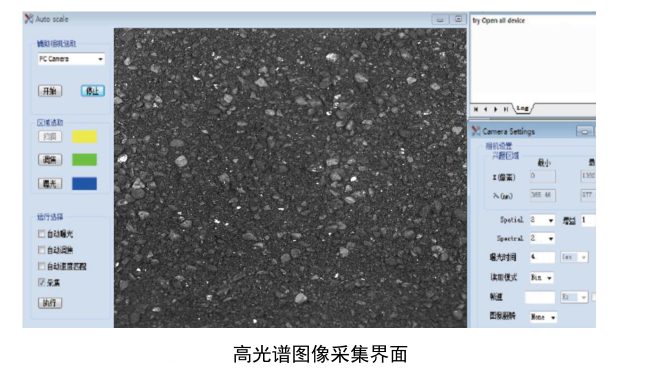The width and height of the screenshot is (655, 376).
Task: Enable the auto speed matching checkbox
Action: [41, 266]
